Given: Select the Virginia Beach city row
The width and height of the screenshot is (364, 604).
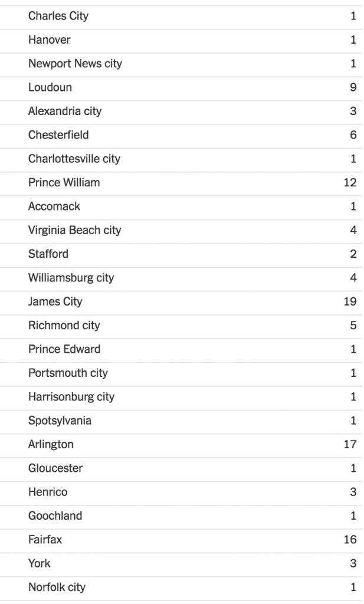Looking at the screenshot, I should [x=74, y=230].
